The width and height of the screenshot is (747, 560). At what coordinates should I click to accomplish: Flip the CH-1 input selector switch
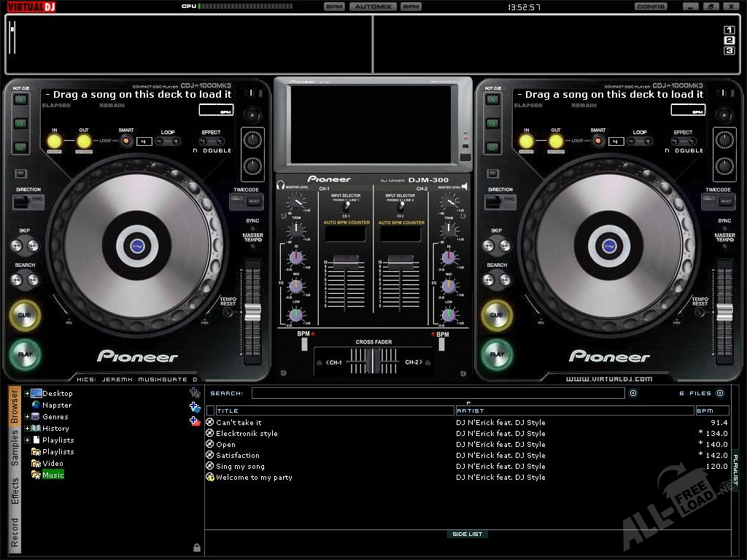346,206
